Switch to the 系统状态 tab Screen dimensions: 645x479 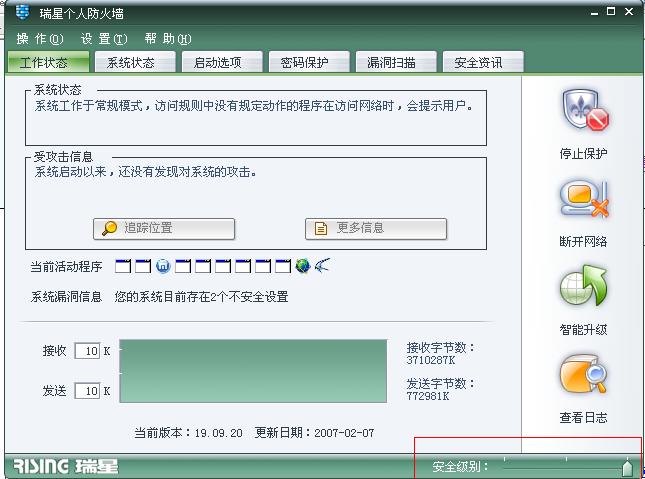[135, 62]
